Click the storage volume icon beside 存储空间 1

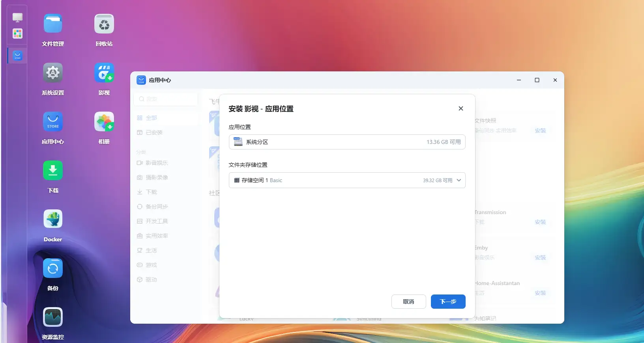[237, 180]
